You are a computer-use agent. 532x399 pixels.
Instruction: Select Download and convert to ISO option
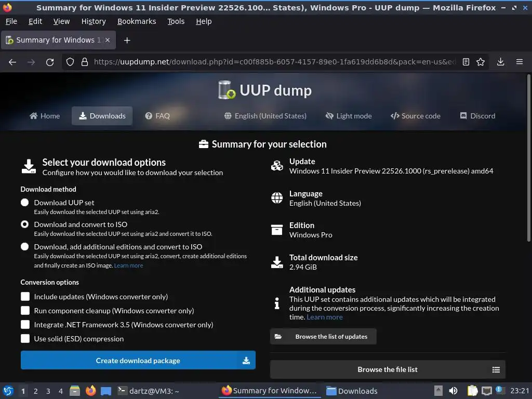(x=25, y=224)
